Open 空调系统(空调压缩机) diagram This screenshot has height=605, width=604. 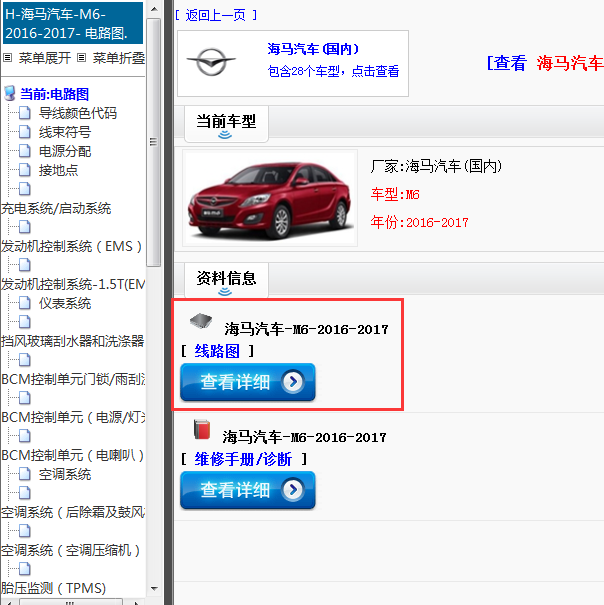tap(71, 550)
